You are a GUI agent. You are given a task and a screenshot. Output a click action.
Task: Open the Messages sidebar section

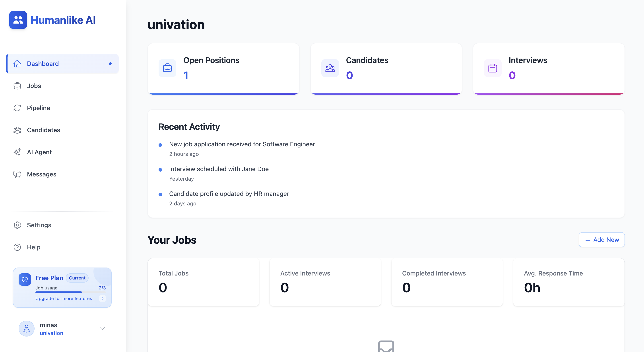point(41,174)
